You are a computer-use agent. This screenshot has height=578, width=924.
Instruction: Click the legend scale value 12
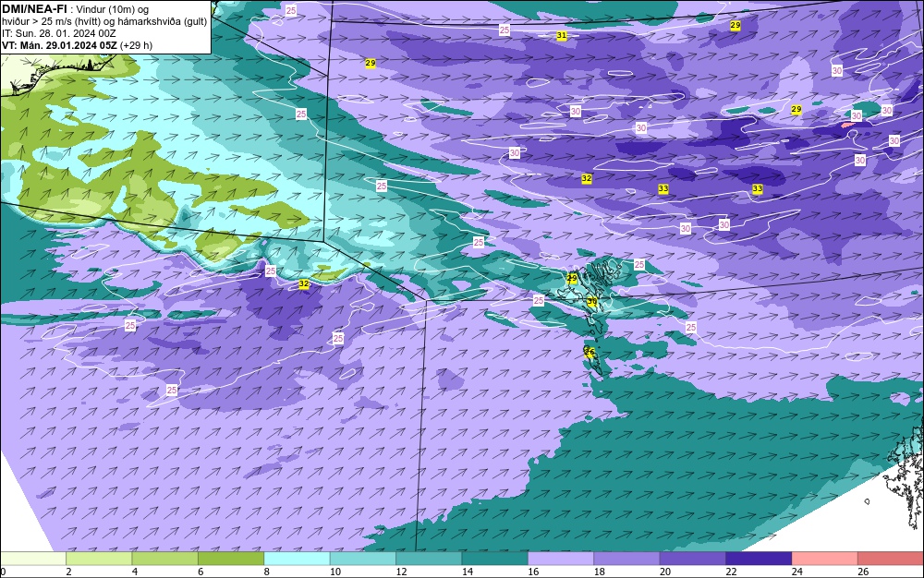(x=401, y=572)
